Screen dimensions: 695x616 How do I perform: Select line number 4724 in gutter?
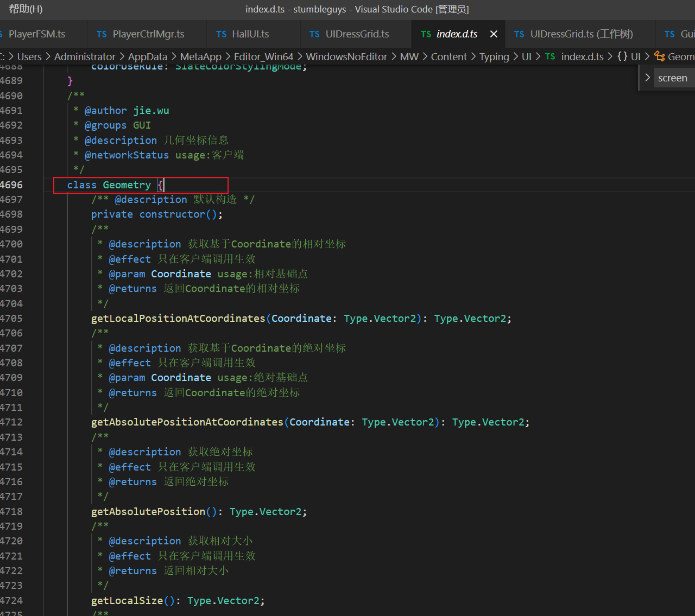[x=11, y=601]
